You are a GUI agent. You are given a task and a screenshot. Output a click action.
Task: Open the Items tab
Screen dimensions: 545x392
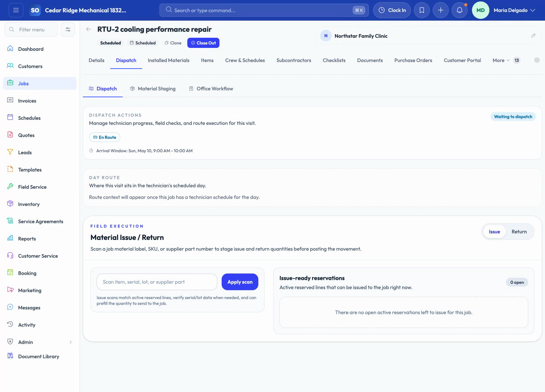coord(207,60)
